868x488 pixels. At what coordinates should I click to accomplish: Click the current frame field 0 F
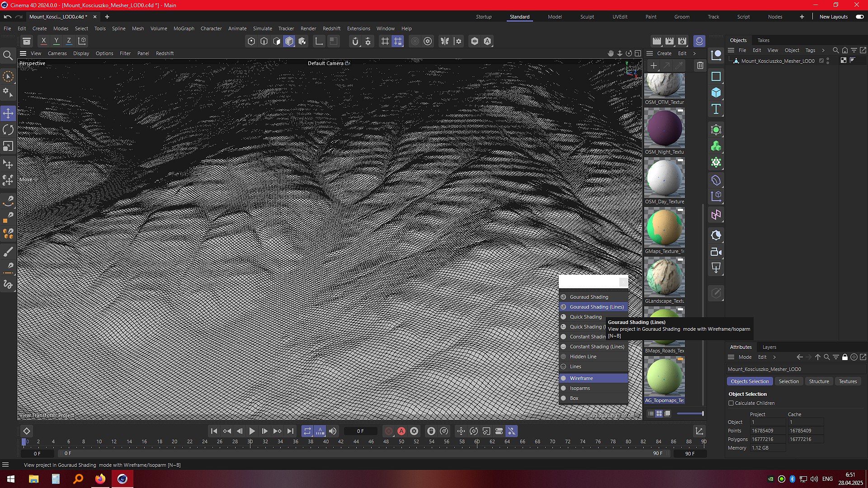(x=360, y=431)
